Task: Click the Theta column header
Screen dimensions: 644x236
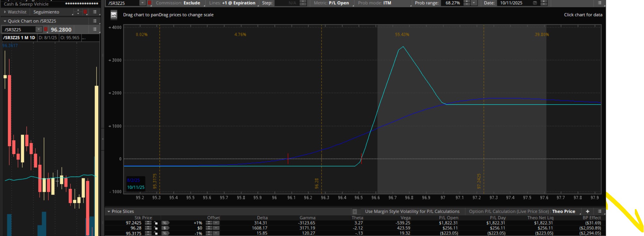Action: tap(357, 218)
